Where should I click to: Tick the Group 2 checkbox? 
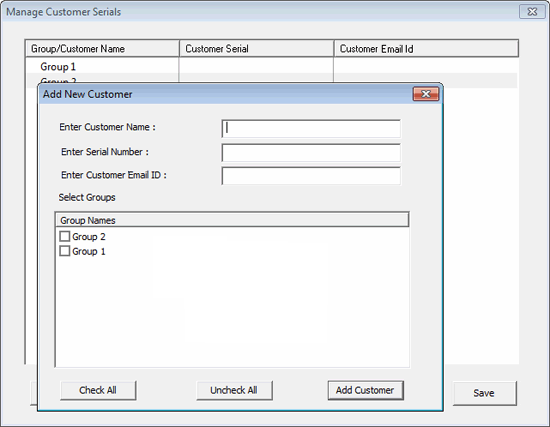[x=65, y=236]
